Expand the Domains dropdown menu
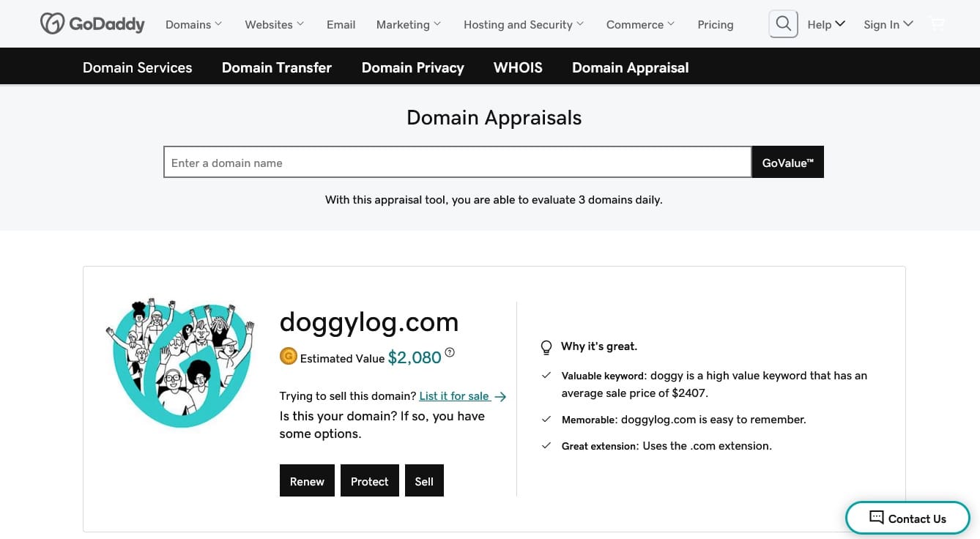 tap(193, 24)
